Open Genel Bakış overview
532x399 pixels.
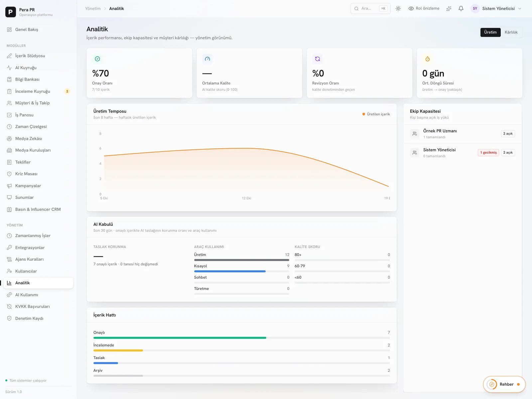(x=38, y=30)
